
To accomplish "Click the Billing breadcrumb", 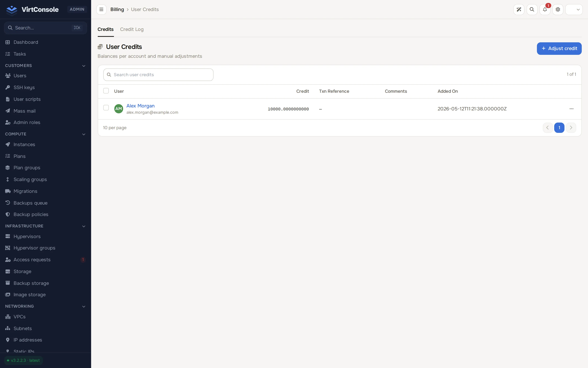I will 117,10.
